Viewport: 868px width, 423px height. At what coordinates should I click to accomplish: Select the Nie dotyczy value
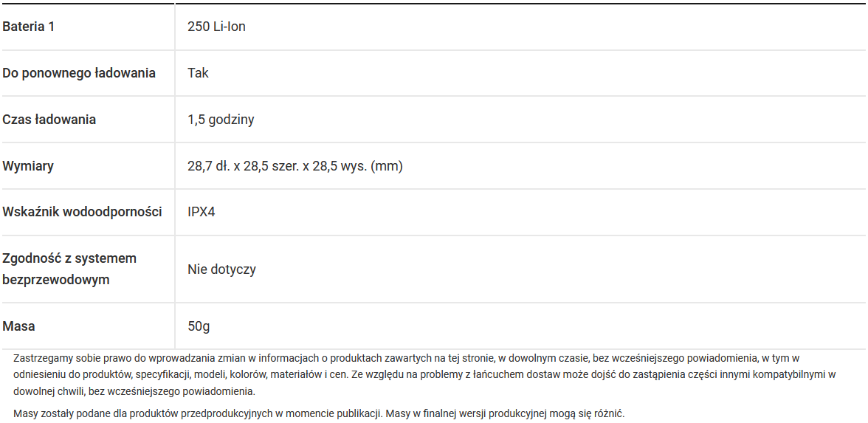point(221,269)
